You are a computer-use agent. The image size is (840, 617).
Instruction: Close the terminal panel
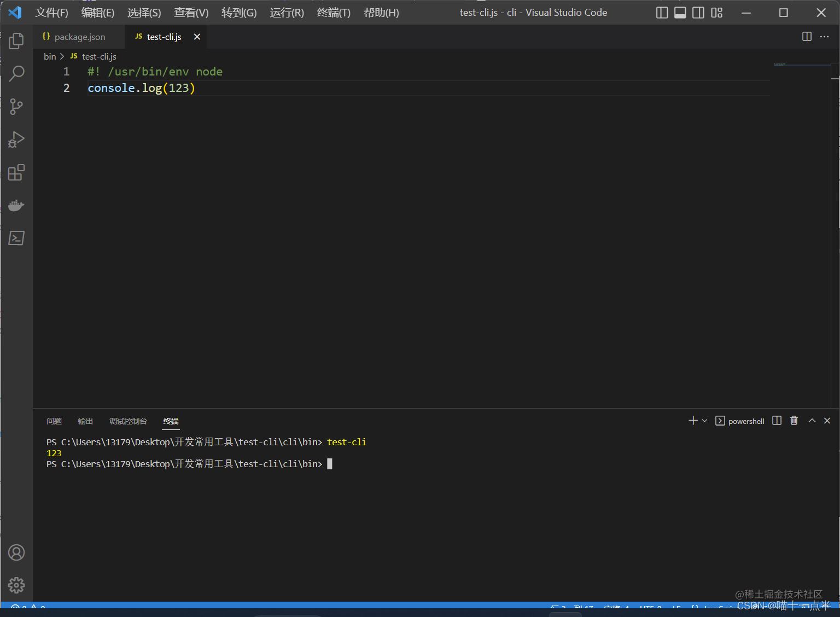click(827, 420)
